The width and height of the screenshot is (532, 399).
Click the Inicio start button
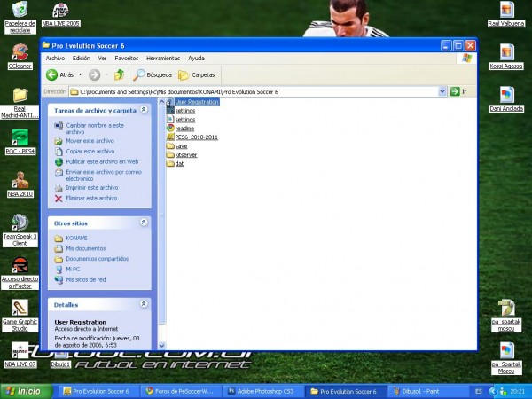(26, 391)
